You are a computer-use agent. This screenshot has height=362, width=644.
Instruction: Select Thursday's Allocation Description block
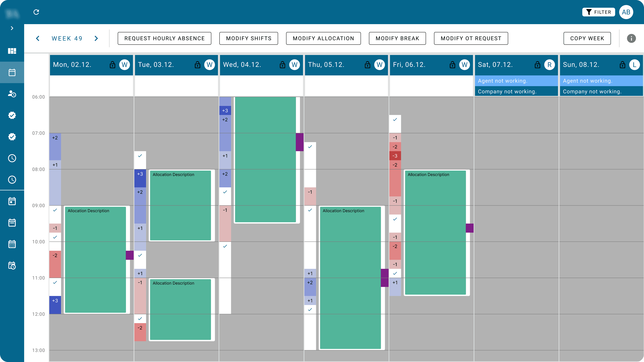350,277
